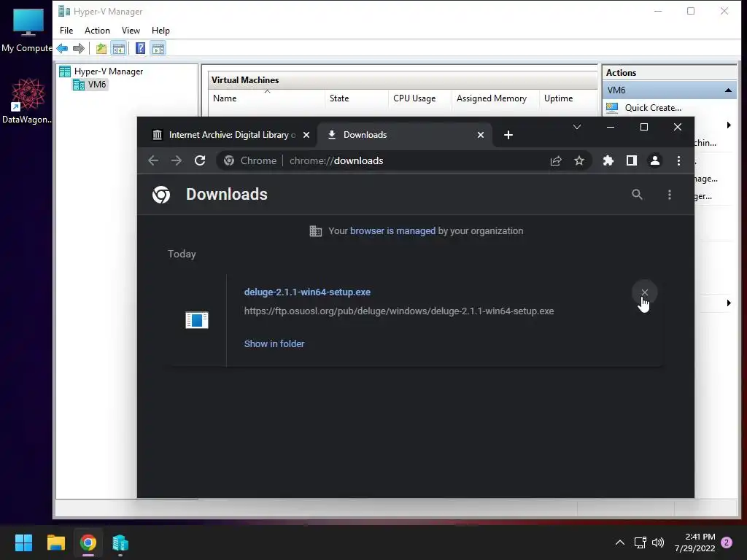Remove deluge download from list
Image resolution: width=747 pixels, height=560 pixels.
pos(645,292)
